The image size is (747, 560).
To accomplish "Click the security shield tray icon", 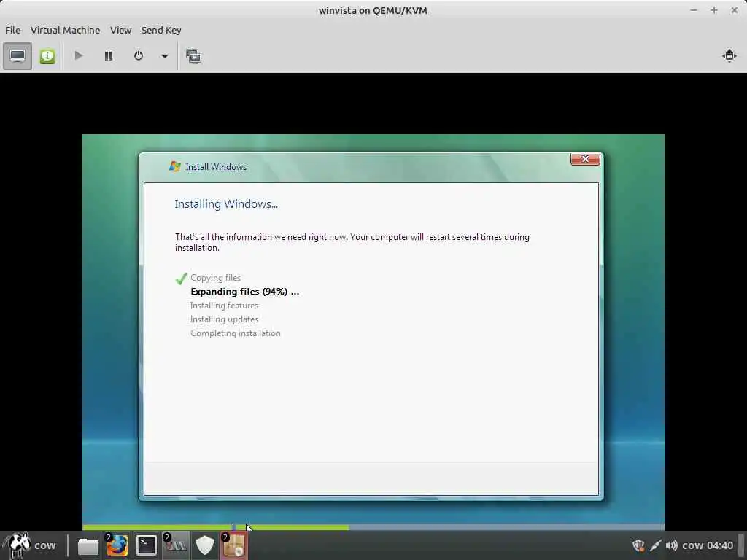I will pyautogui.click(x=638, y=545).
